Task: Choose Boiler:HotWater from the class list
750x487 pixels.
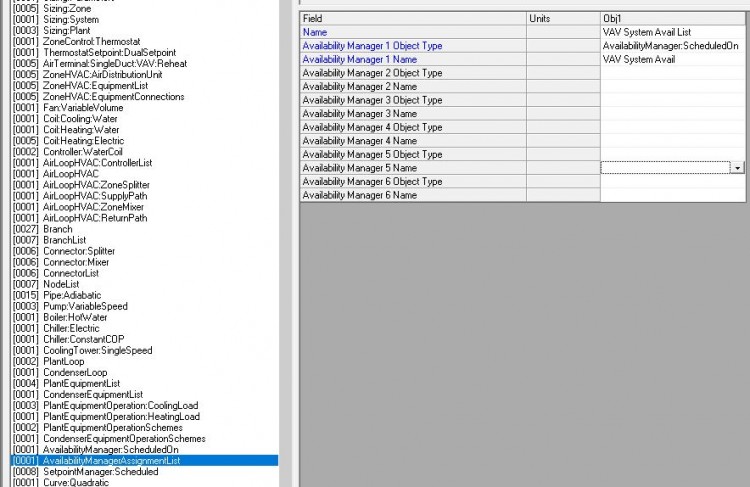Action: pos(73,317)
